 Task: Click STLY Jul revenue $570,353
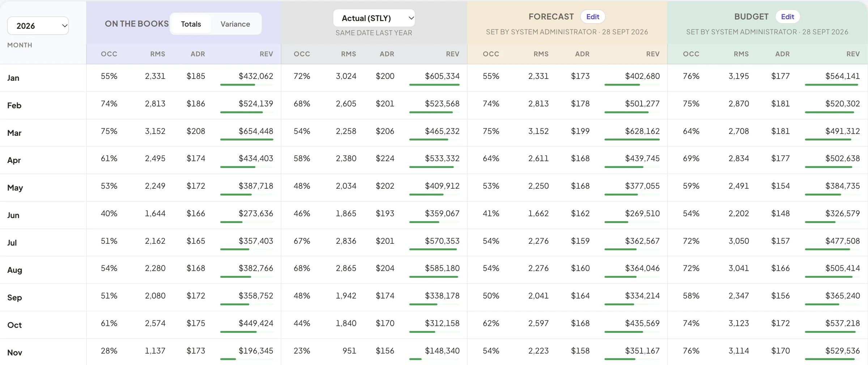tap(442, 241)
